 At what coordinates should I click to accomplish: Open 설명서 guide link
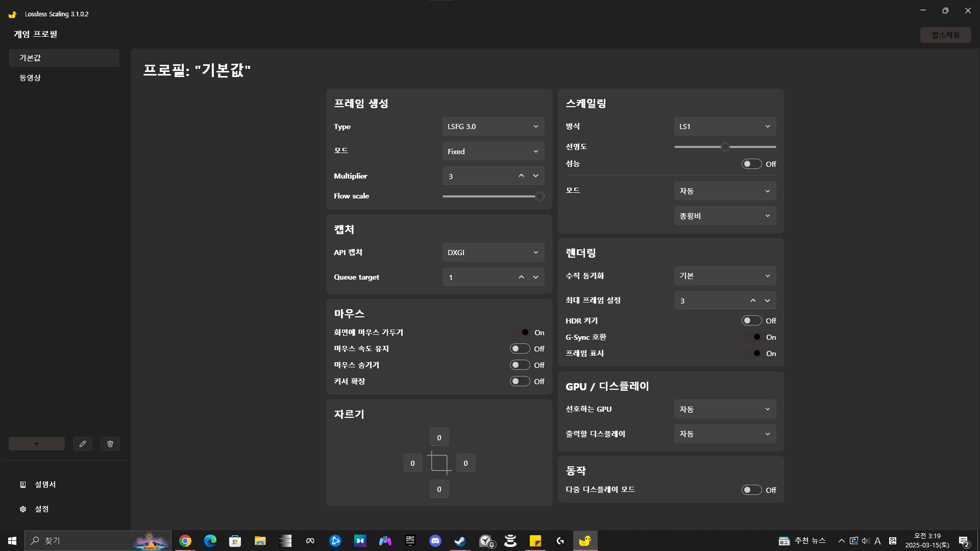click(45, 484)
